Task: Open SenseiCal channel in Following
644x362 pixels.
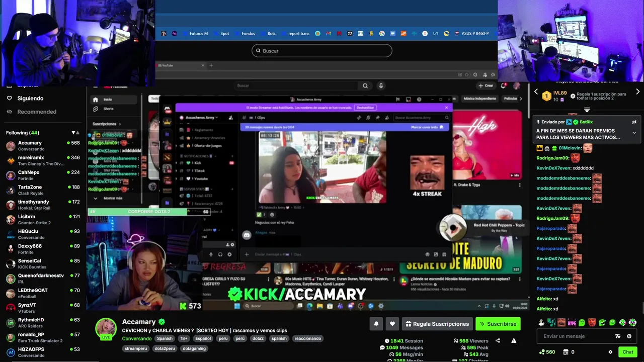Action: coord(43,263)
